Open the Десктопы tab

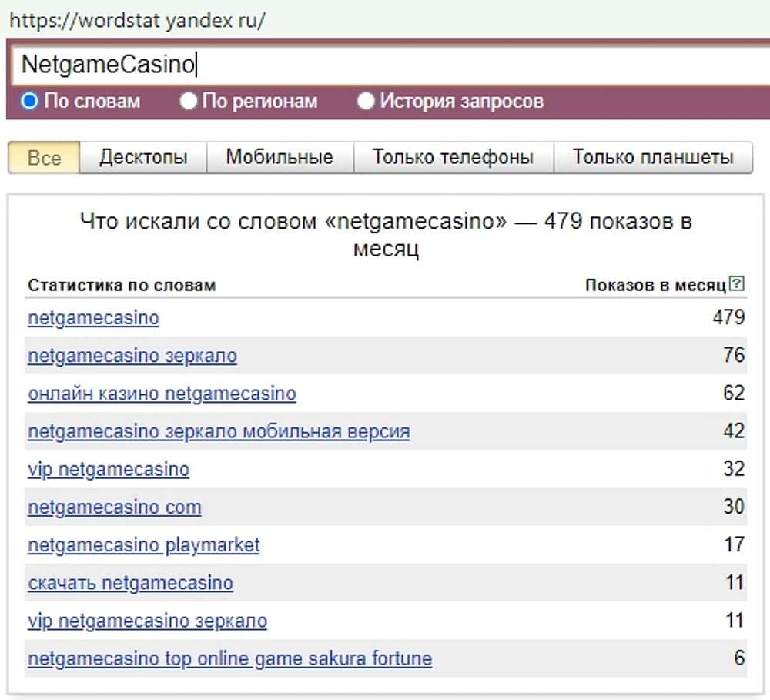click(x=143, y=158)
